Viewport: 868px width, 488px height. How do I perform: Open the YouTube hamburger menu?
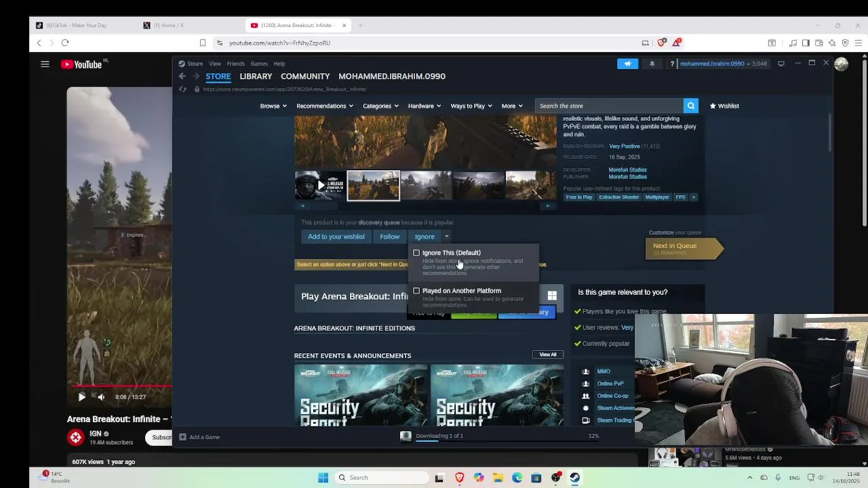(45, 64)
